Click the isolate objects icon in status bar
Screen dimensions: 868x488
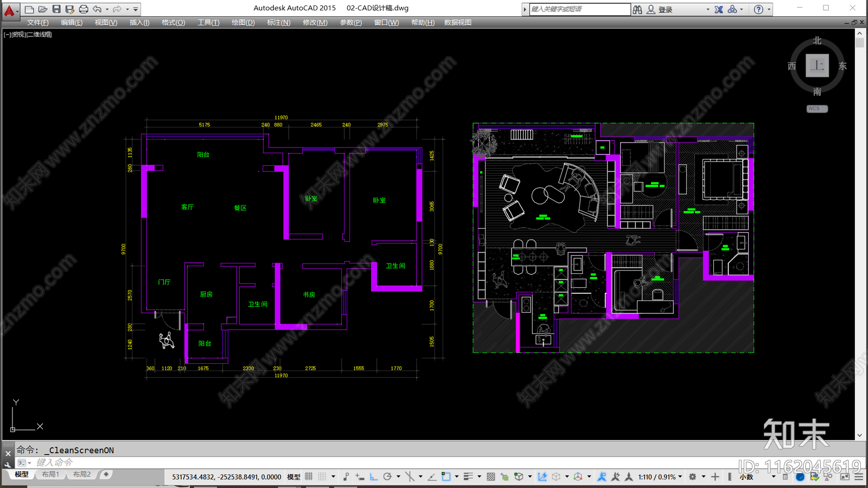(x=828, y=477)
